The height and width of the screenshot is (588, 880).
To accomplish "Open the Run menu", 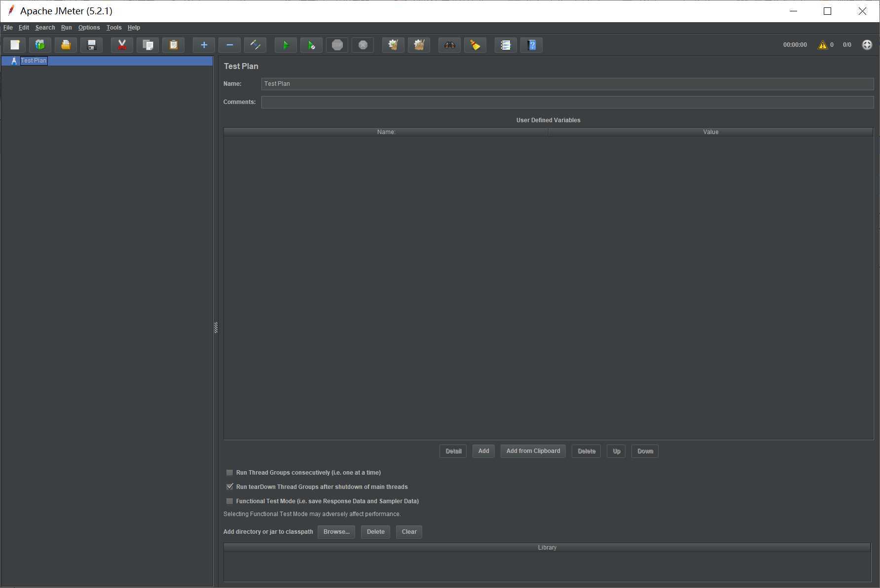I will tap(66, 28).
